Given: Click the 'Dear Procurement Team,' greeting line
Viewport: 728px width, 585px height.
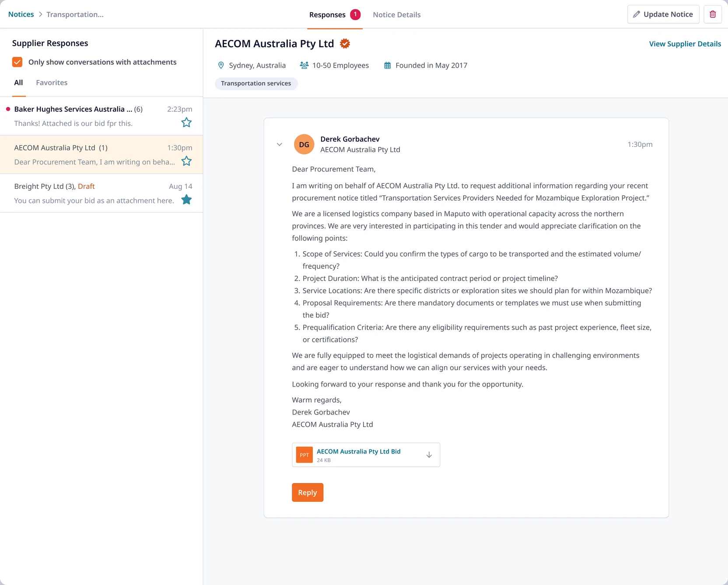Looking at the screenshot, I should (333, 169).
